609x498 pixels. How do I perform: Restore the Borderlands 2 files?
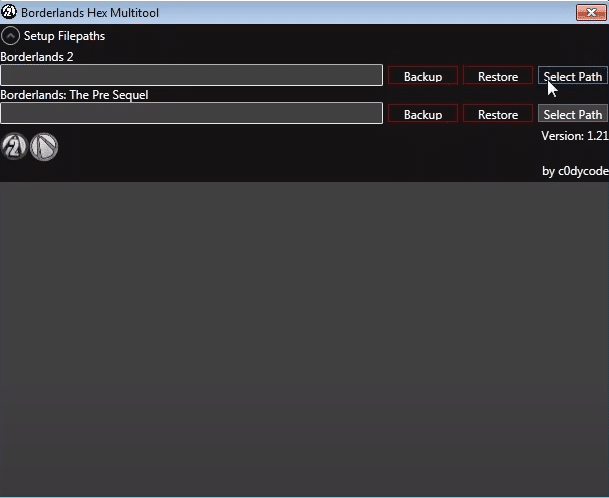[x=498, y=76]
